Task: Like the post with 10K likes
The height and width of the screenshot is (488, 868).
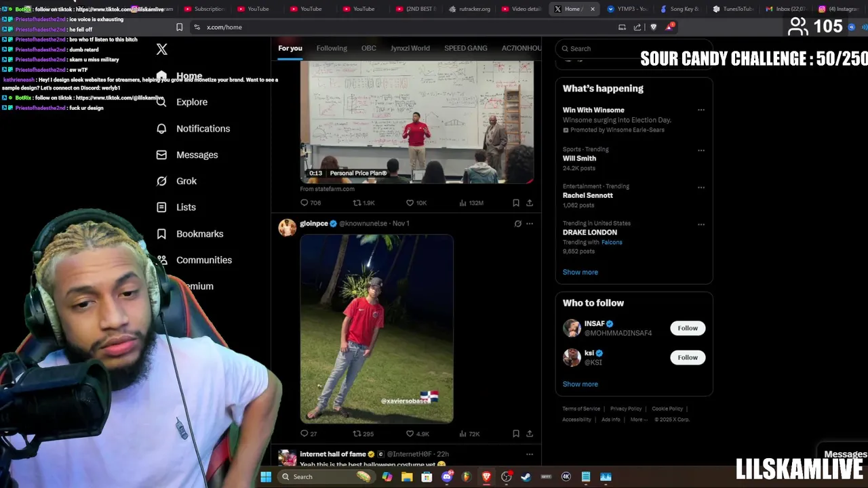Action: pyautogui.click(x=416, y=203)
